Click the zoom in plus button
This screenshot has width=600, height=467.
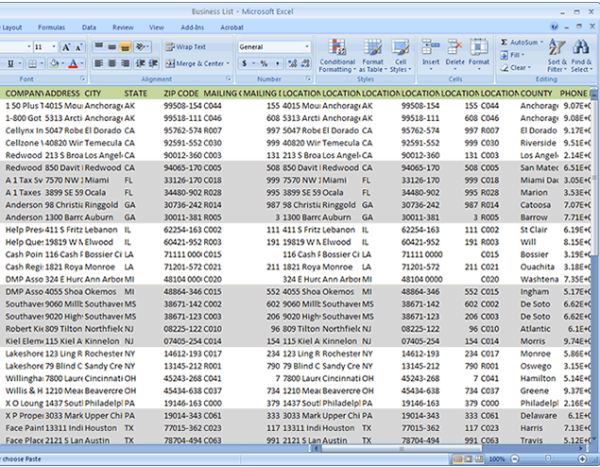click(582, 459)
